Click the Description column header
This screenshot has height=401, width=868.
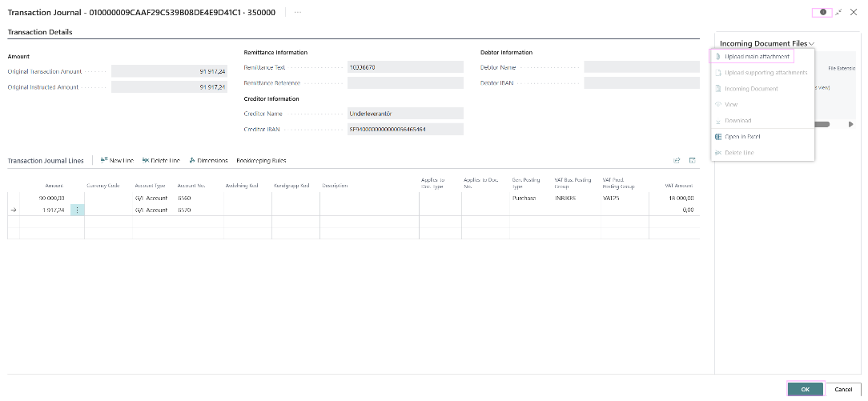(x=335, y=186)
